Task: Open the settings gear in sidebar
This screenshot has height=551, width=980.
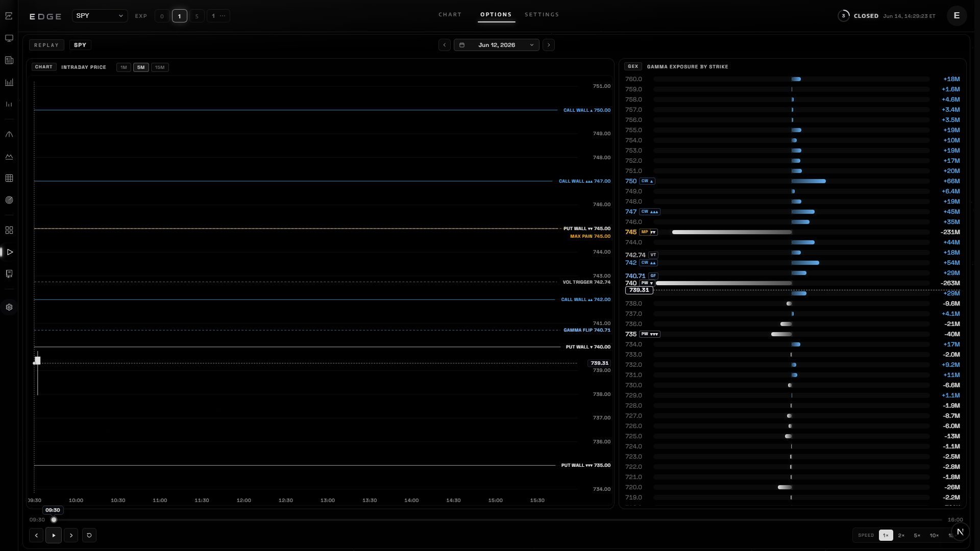Action: point(9,307)
